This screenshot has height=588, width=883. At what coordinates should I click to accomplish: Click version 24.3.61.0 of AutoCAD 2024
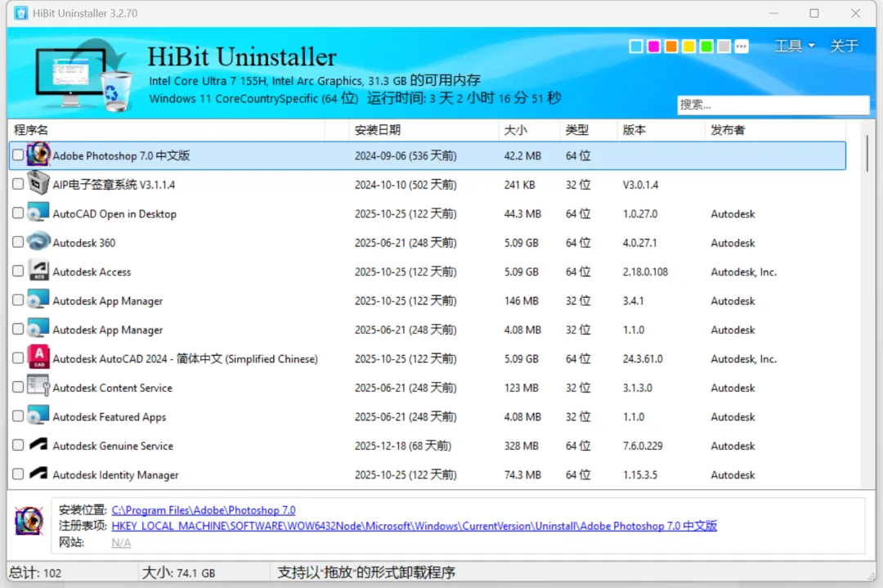(x=643, y=359)
